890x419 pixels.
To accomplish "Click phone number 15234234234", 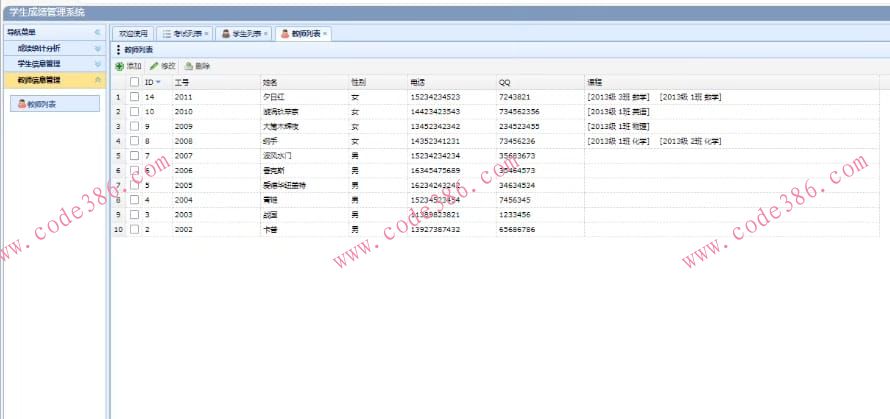I will coord(435,156).
